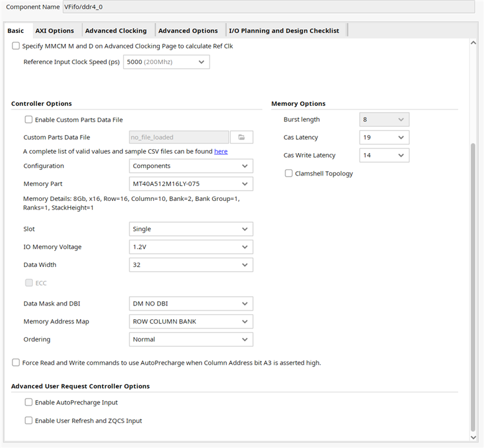The height and width of the screenshot is (448, 484).
Task: Select the Memory Details description text
Action: (131, 203)
